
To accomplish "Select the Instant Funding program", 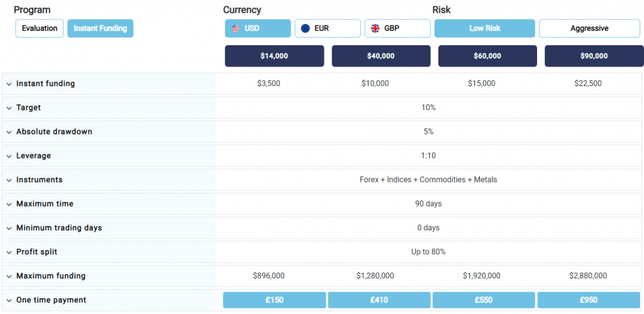I will pos(100,29).
